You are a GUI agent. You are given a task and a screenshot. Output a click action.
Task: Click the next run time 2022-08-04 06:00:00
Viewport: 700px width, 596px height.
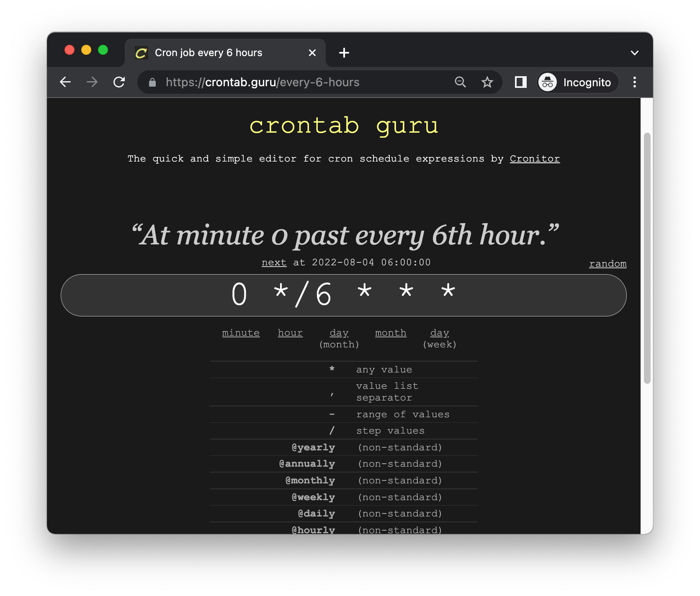371,262
